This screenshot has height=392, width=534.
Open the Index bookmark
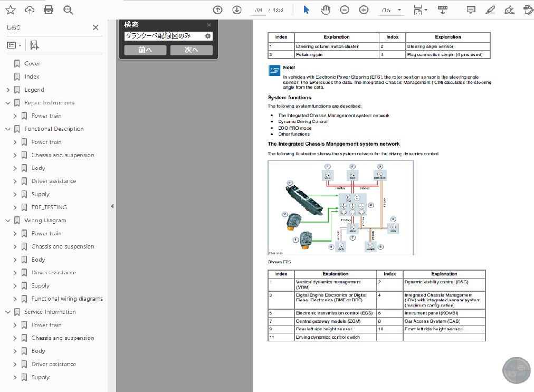[32, 77]
